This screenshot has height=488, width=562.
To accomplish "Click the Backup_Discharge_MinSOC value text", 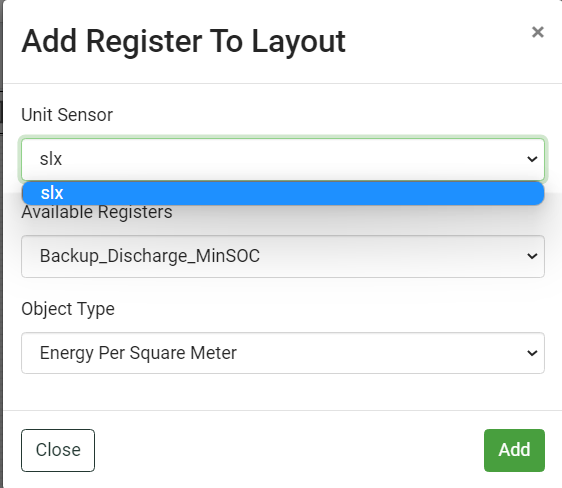I will (x=150, y=256).
